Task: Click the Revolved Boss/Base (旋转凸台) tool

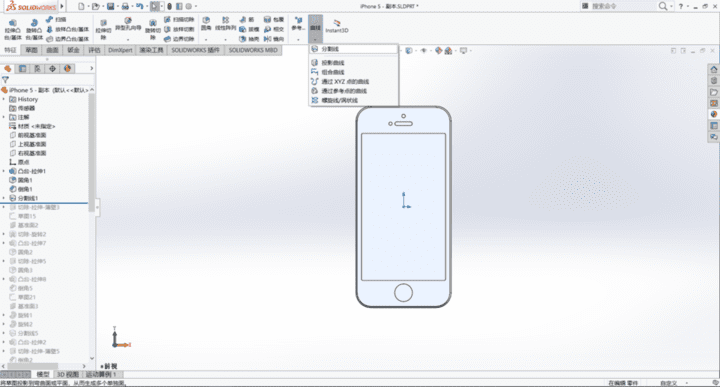Action: [x=34, y=29]
